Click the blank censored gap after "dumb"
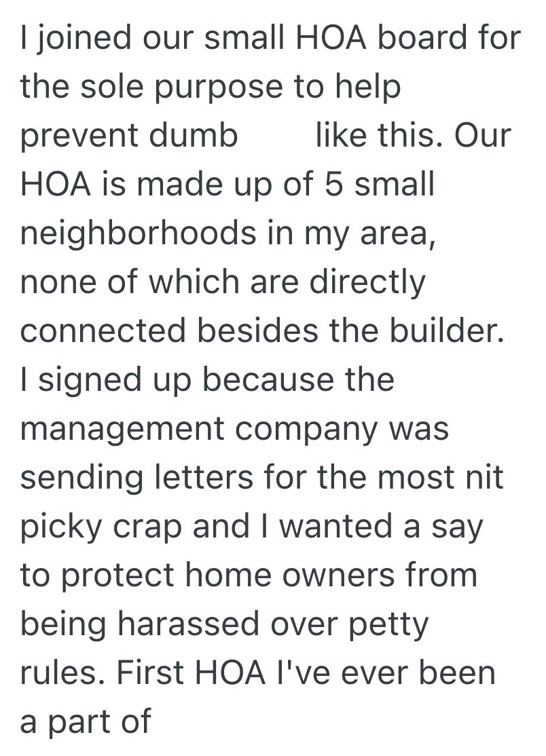The height and width of the screenshot is (756, 546). tap(276, 136)
